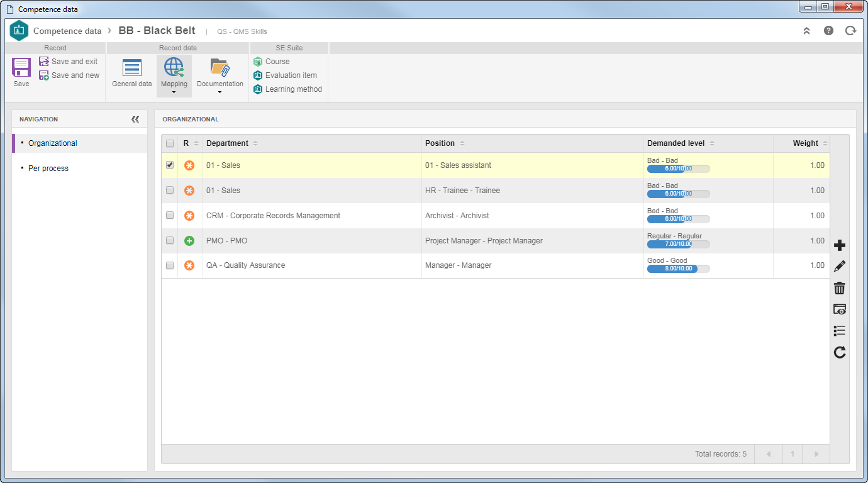Uncheck the 01 - Sales assistant row checkbox
This screenshot has height=483, width=868.
(170, 165)
